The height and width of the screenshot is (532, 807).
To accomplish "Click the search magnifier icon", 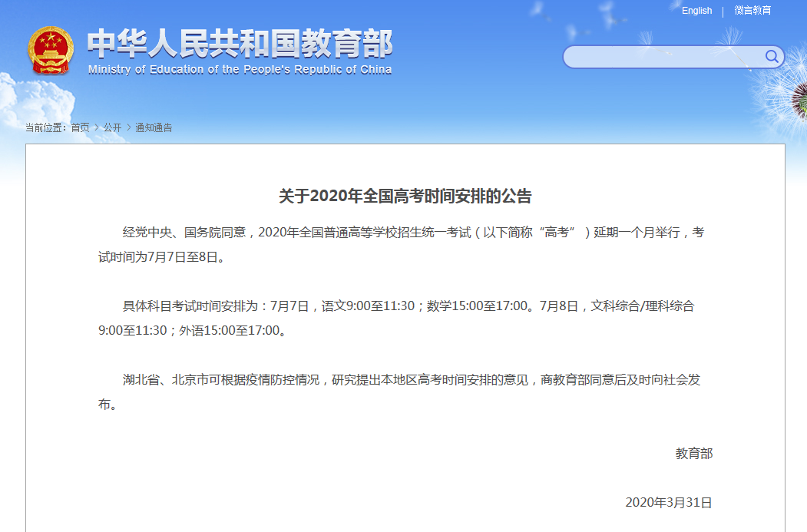I will click(x=772, y=57).
